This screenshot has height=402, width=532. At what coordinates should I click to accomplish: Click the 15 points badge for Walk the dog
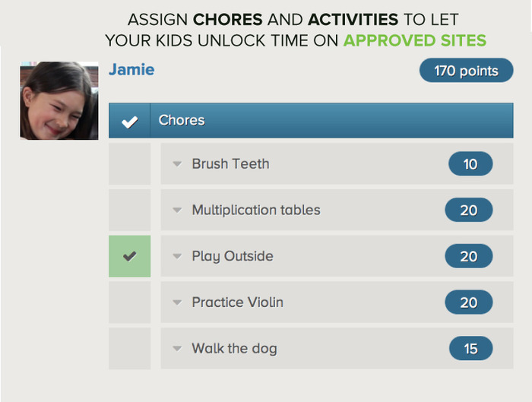[x=470, y=349]
